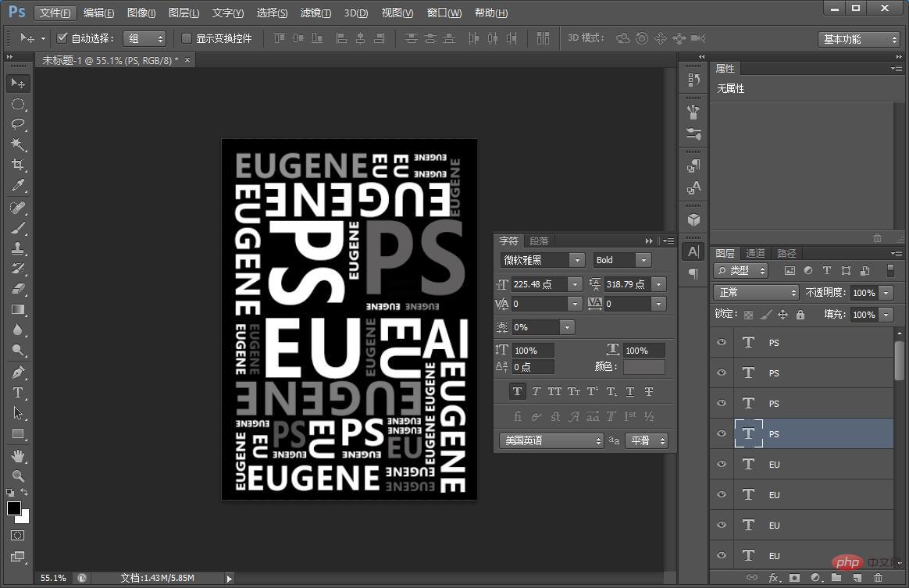
Task: Select the Brush tool
Action: tap(18, 228)
